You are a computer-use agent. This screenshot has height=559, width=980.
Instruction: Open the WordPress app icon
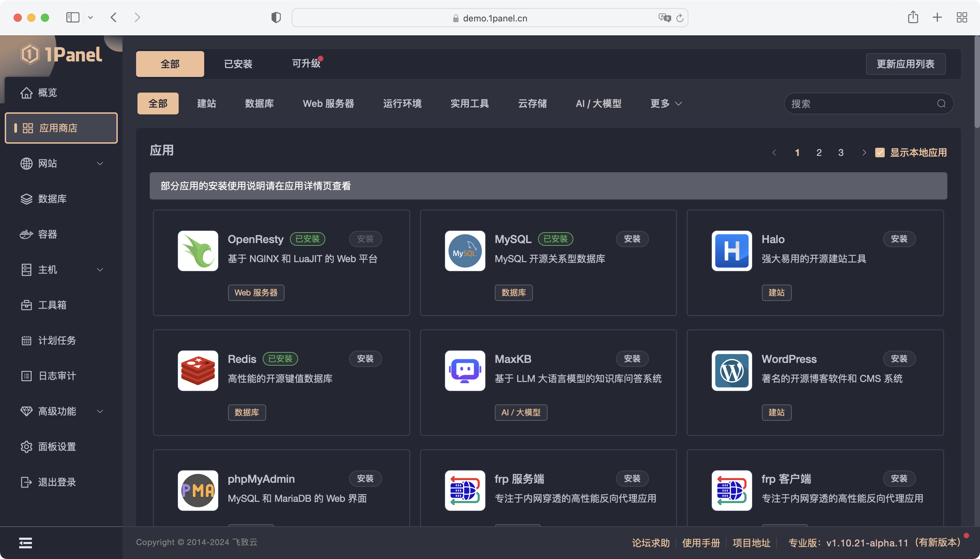click(x=731, y=370)
